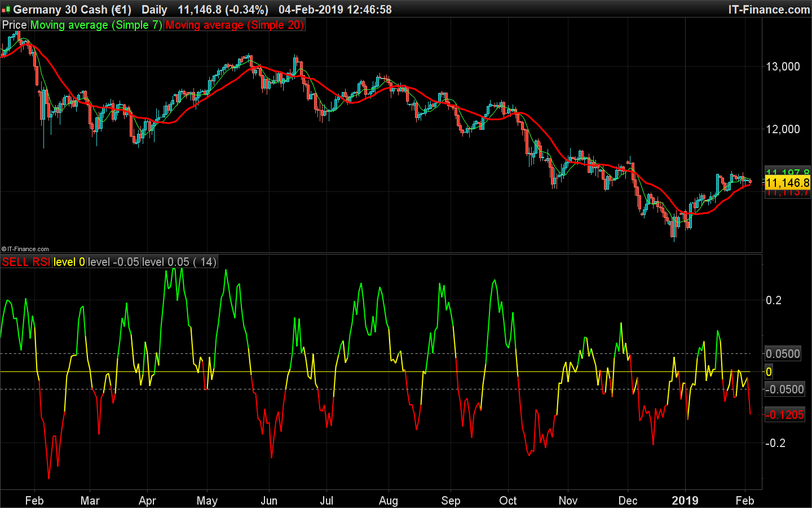Click the level -0.05 legend label
812x508 pixels.
(x=113, y=262)
